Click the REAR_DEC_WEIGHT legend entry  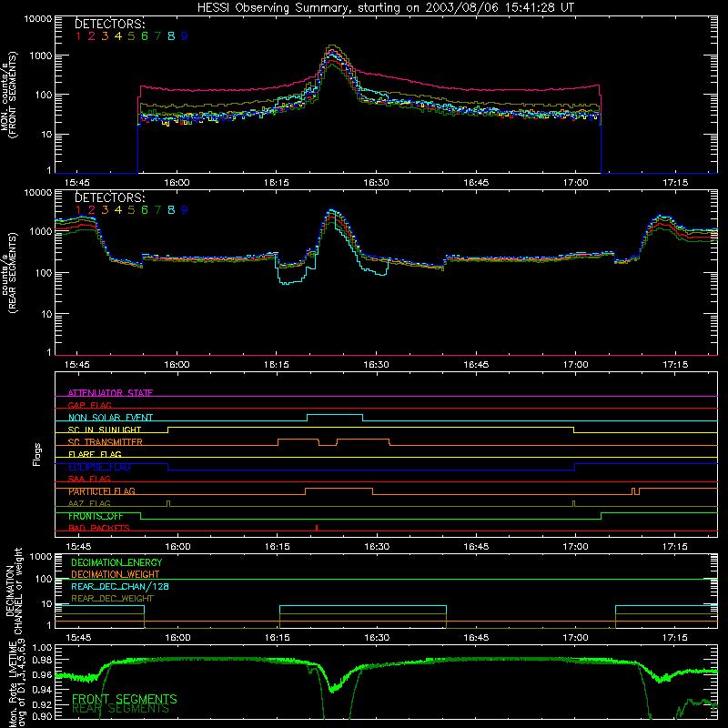click(x=112, y=599)
